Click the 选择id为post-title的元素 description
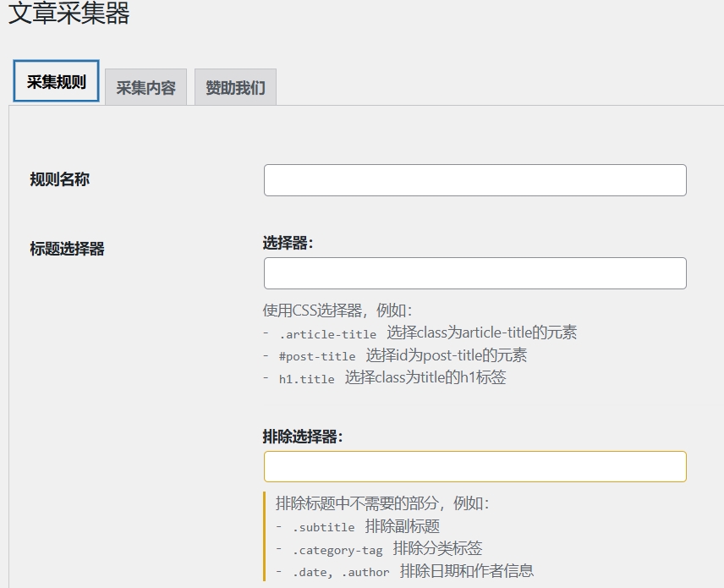Screen dimensions: 724x588 [447, 355]
